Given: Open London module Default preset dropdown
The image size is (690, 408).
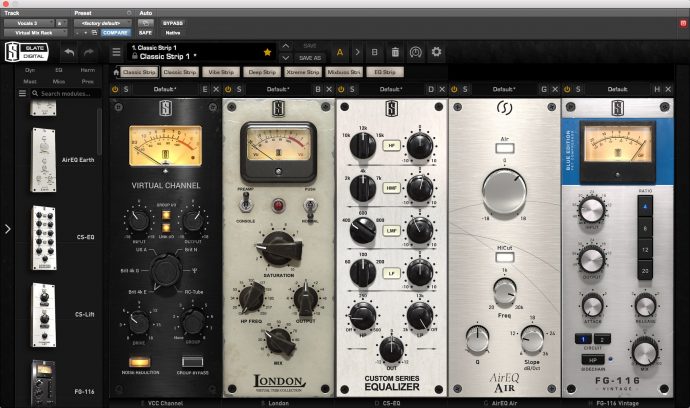Looking at the screenshot, I should (278, 89).
